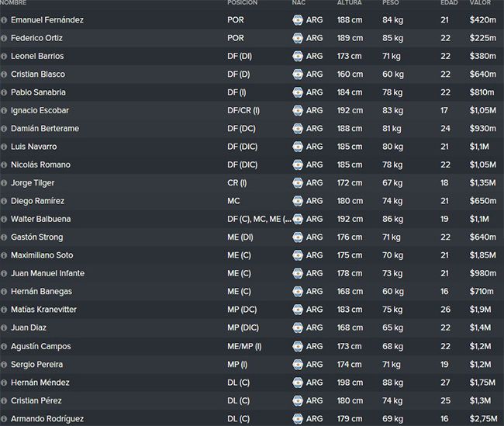Click info icon for Armando Rodríguez
The image size is (504, 426).
(4, 419)
